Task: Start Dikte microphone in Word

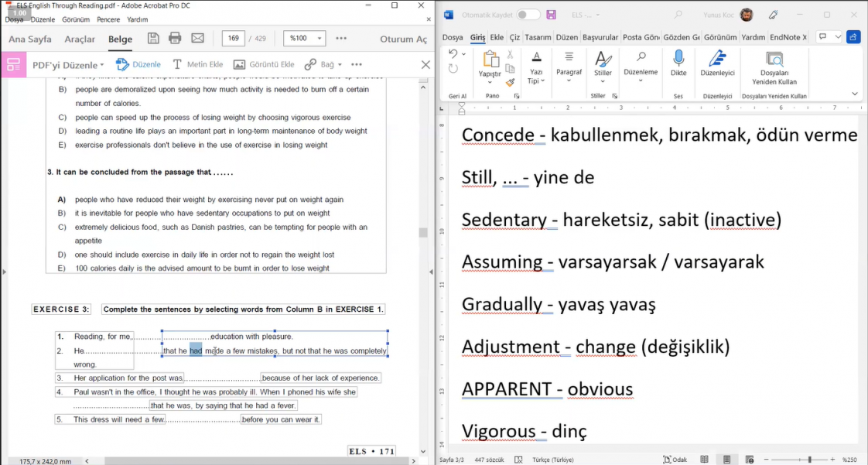Action: click(678, 63)
